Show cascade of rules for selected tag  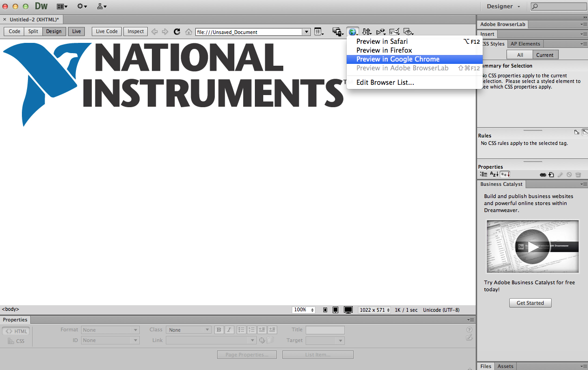tap(585, 132)
